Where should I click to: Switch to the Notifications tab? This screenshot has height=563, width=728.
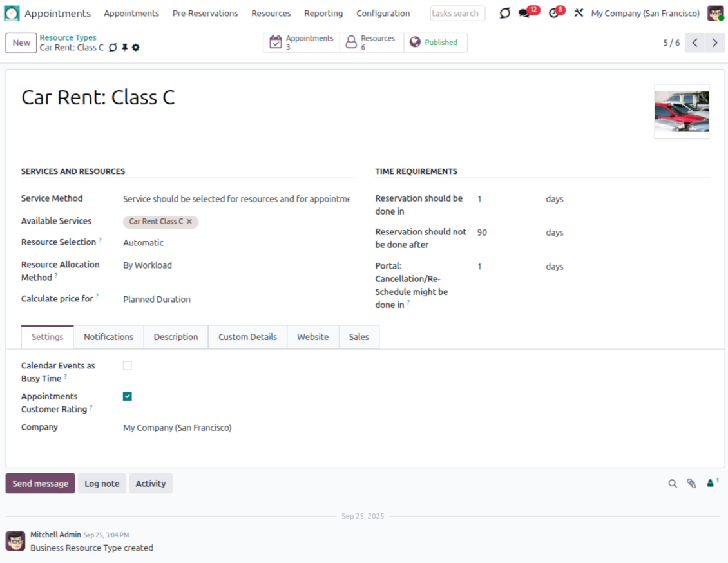coord(108,337)
